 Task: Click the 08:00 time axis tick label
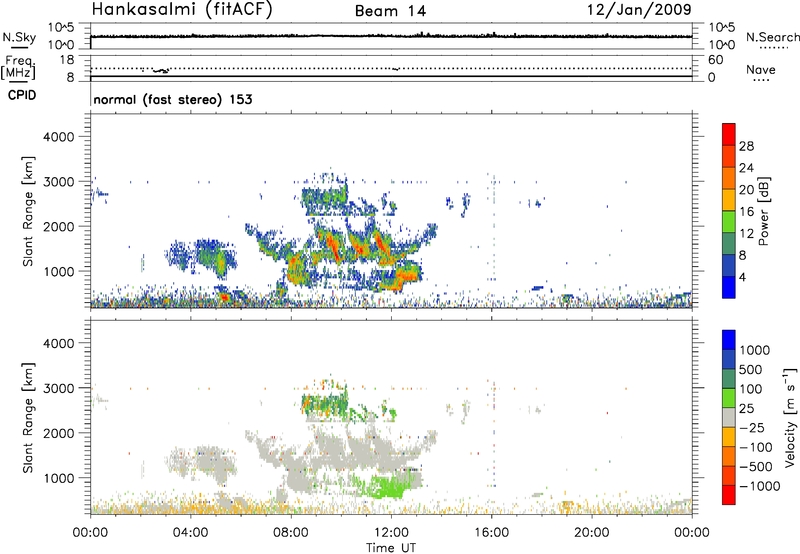coord(291,533)
